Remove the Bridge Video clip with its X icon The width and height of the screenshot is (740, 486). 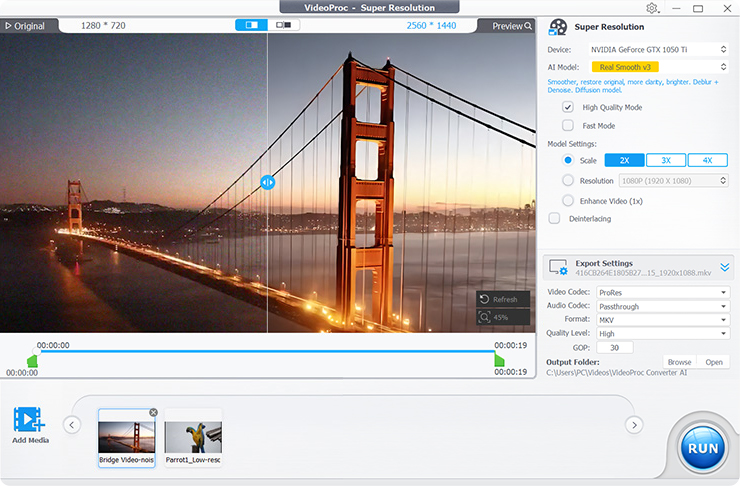[x=153, y=412]
